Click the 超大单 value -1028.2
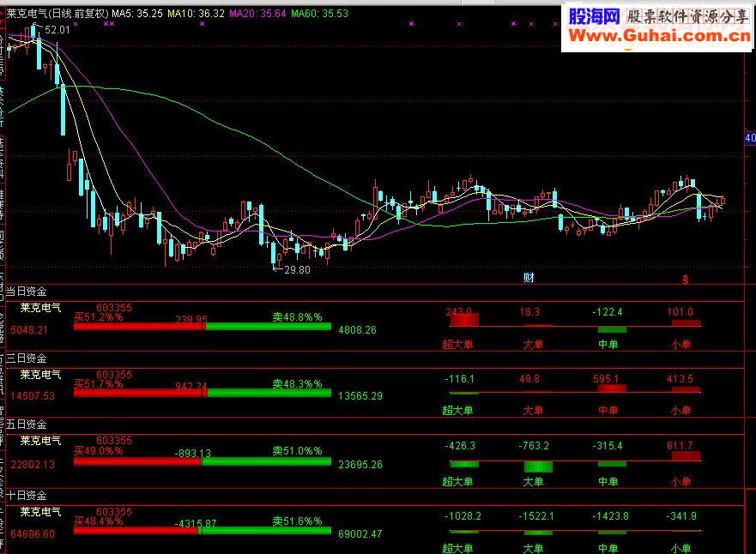The image size is (756, 554). [463, 516]
